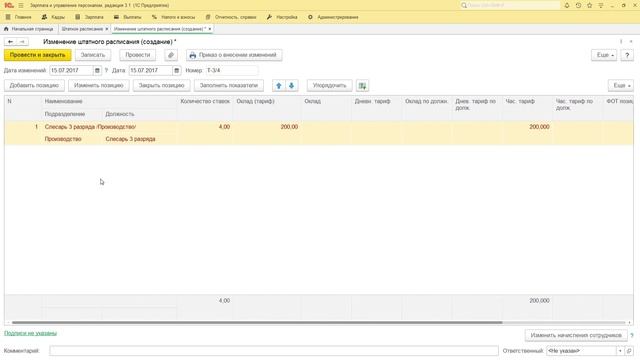
Task: Open Выплаты section
Action: [127, 17]
